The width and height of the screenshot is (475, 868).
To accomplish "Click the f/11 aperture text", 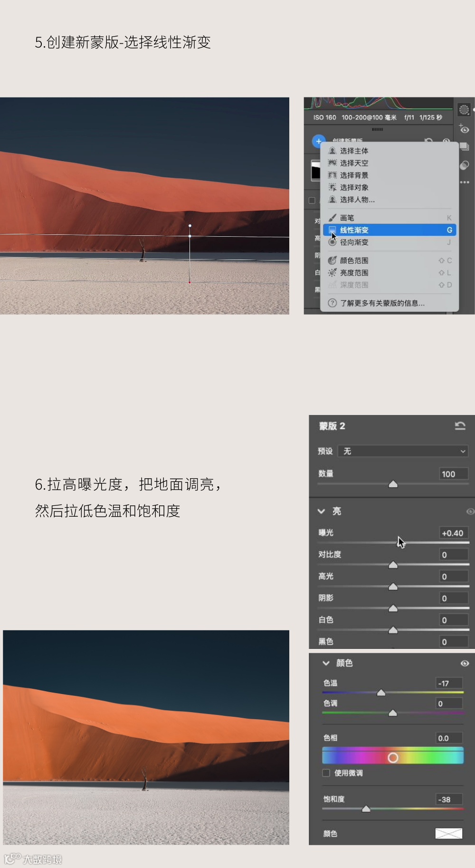I will [x=409, y=117].
